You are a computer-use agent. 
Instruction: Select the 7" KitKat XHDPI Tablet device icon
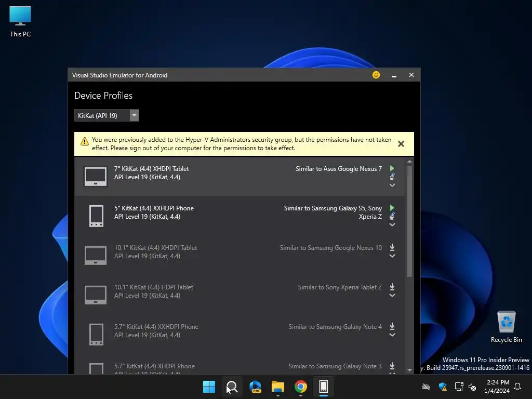click(x=96, y=177)
